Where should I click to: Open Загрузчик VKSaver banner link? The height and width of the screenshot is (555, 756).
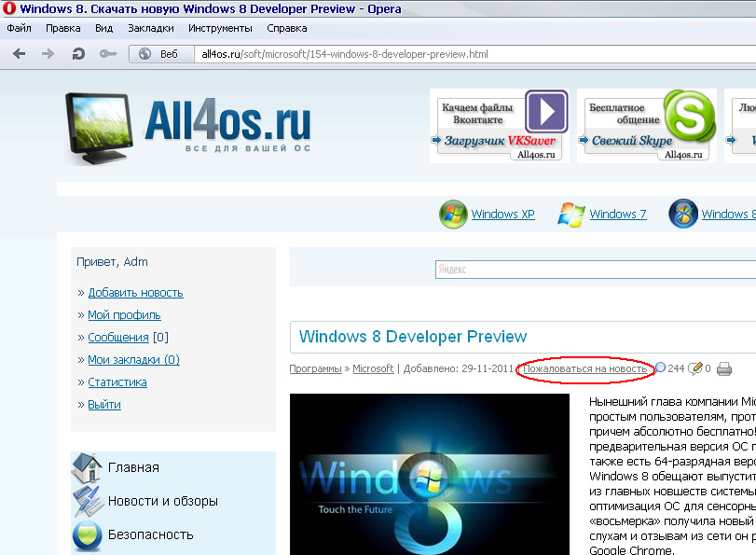(x=500, y=141)
